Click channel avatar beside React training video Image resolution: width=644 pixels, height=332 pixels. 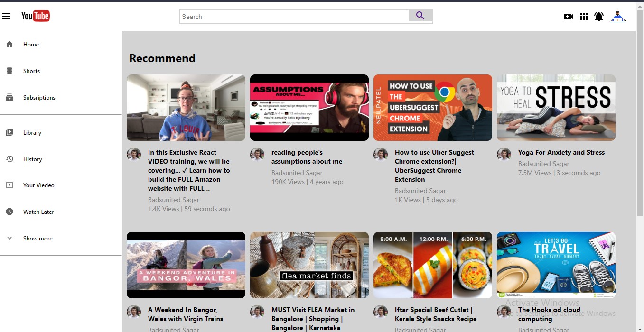click(x=134, y=155)
